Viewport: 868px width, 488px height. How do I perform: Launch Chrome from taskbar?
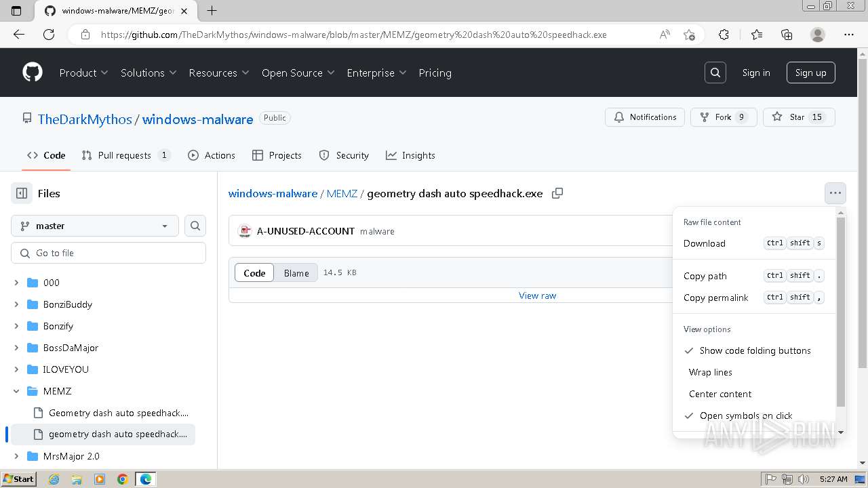[x=123, y=479]
